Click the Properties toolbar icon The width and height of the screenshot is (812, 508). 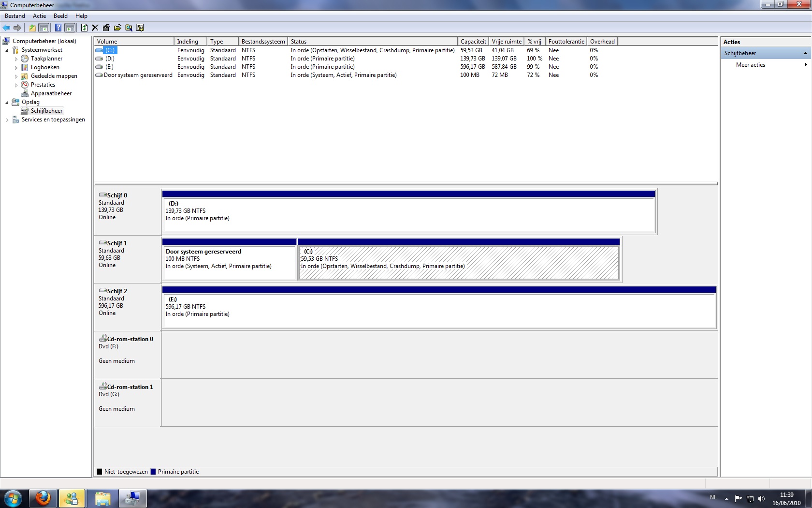pos(106,28)
